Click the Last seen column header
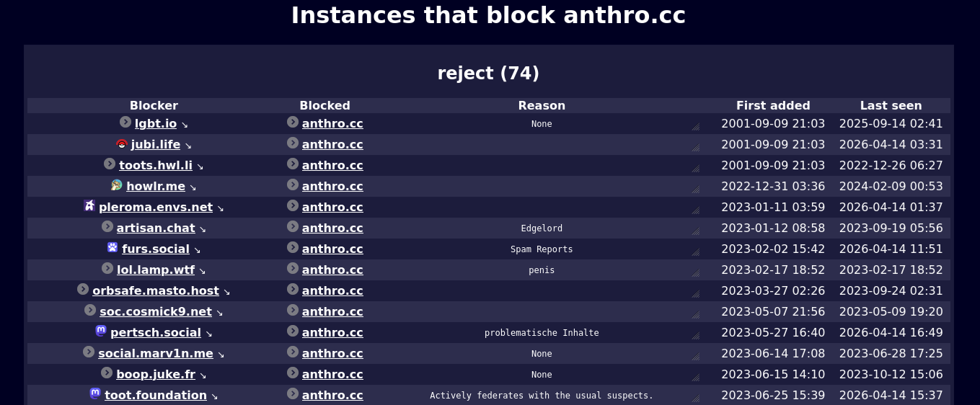Screen dimensions: 980x405 pos(891,106)
